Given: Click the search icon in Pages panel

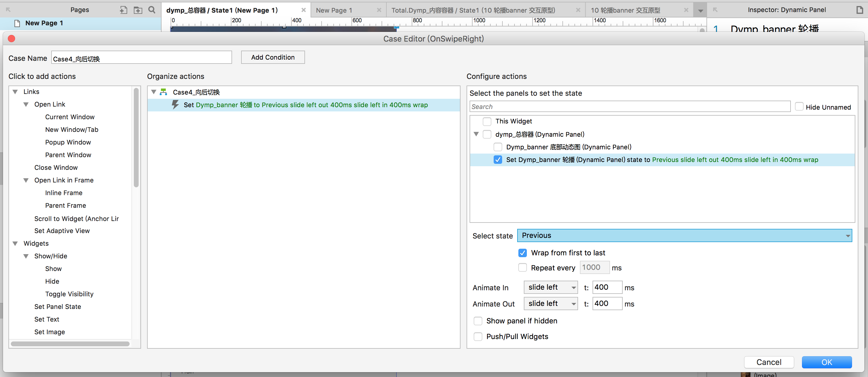Looking at the screenshot, I should pyautogui.click(x=152, y=10).
